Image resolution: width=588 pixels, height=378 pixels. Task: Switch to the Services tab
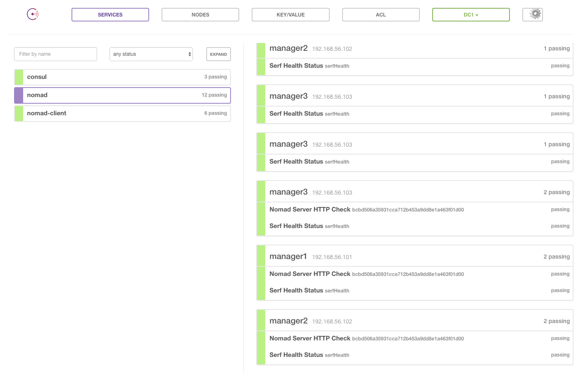tap(110, 14)
